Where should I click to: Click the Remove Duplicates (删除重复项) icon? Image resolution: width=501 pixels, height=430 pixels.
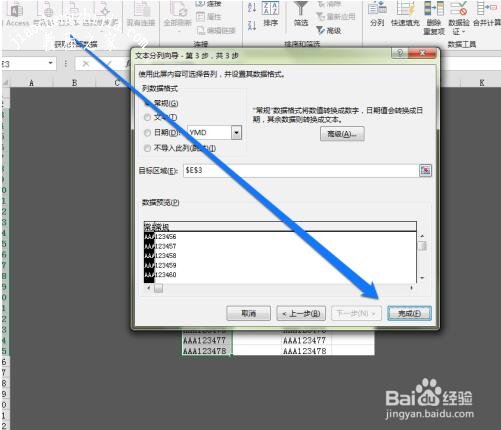(x=434, y=9)
